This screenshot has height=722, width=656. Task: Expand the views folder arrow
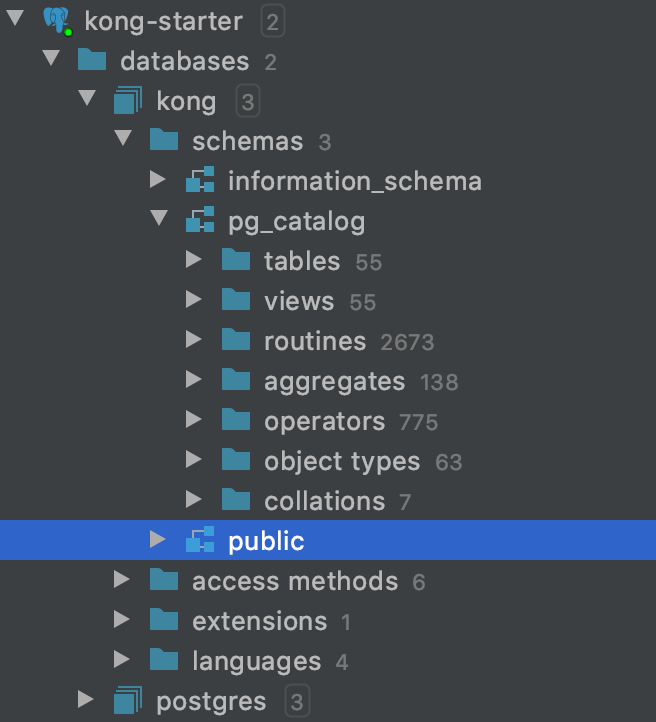(194, 299)
